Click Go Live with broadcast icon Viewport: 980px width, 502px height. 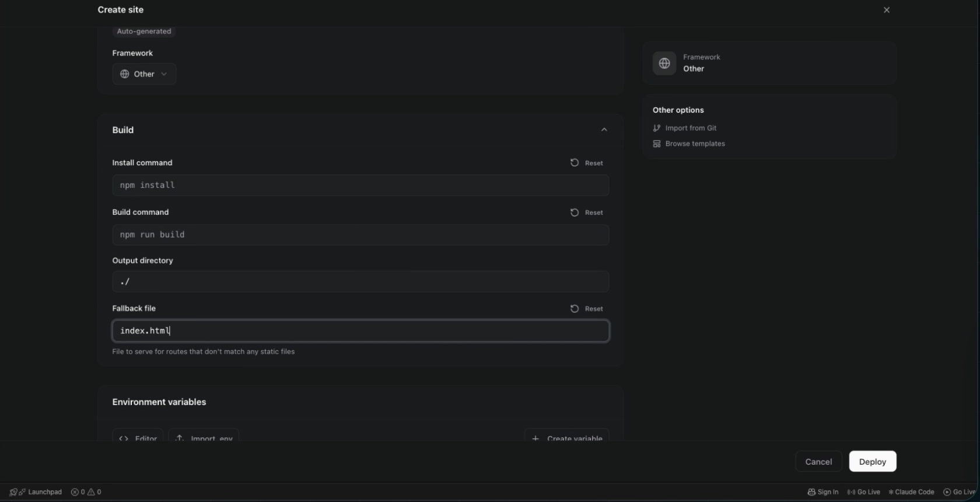(x=864, y=492)
